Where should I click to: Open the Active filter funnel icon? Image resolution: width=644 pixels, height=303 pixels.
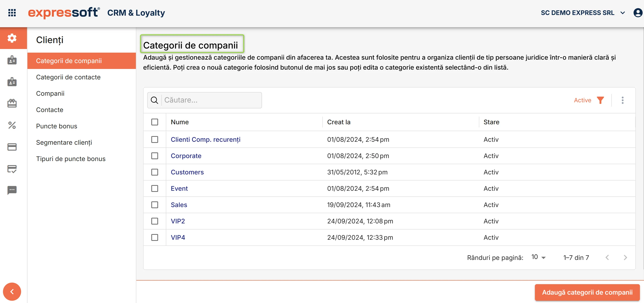tap(600, 100)
